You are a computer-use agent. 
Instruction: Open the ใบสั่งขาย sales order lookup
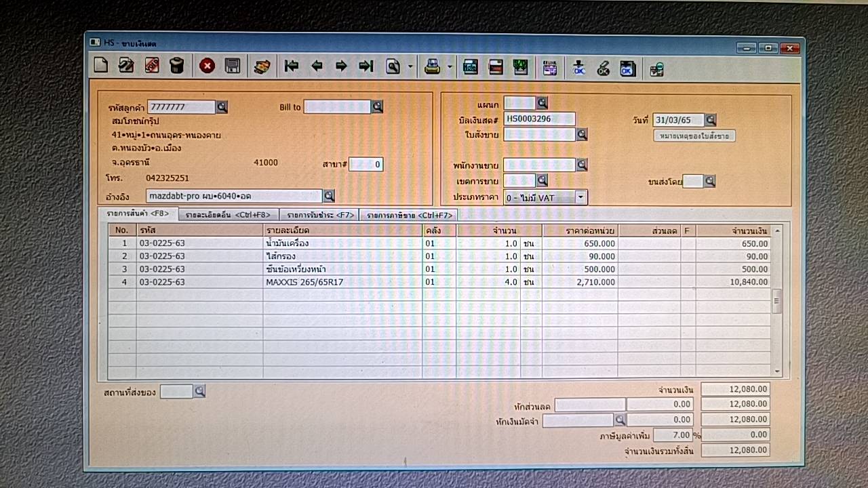581,134
